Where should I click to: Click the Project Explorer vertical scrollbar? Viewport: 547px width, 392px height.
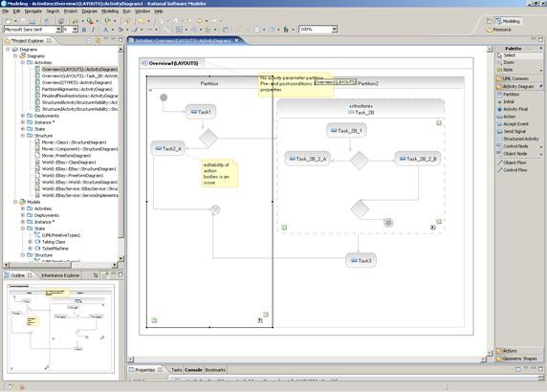pyautogui.click(x=120, y=153)
